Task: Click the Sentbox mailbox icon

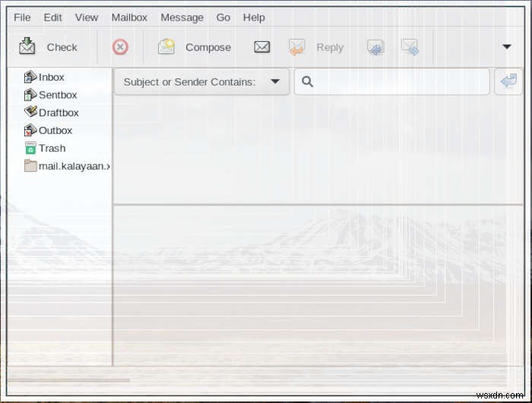Action: [x=30, y=95]
